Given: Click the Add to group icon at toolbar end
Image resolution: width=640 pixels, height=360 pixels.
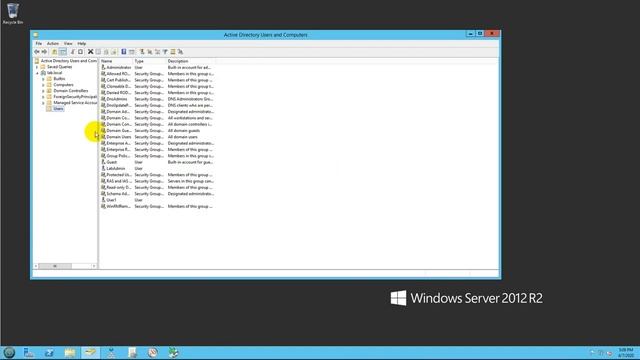Looking at the screenshot, I should pos(180,52).
